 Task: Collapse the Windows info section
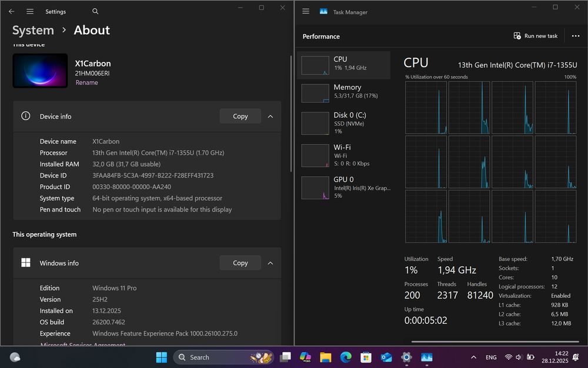tap(270, 263)
